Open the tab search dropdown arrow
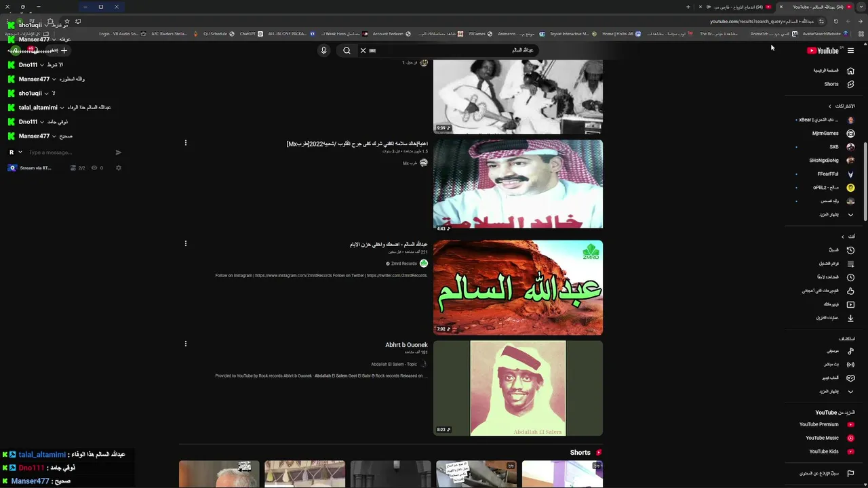Screen dimensions: 868x488 pyautogui.click(x=861, y=7)
